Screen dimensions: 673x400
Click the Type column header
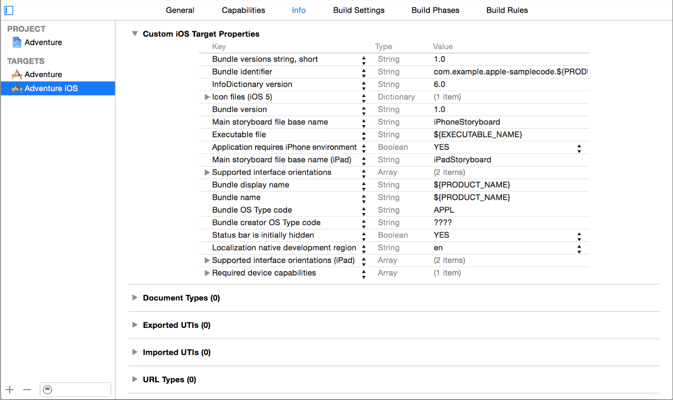(383, 46)
